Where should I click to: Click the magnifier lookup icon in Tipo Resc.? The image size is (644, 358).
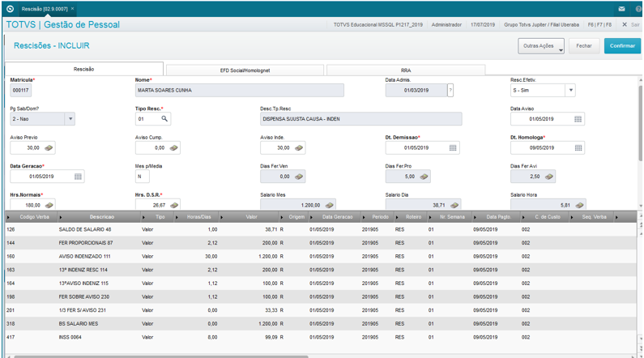tap(164, 119)
